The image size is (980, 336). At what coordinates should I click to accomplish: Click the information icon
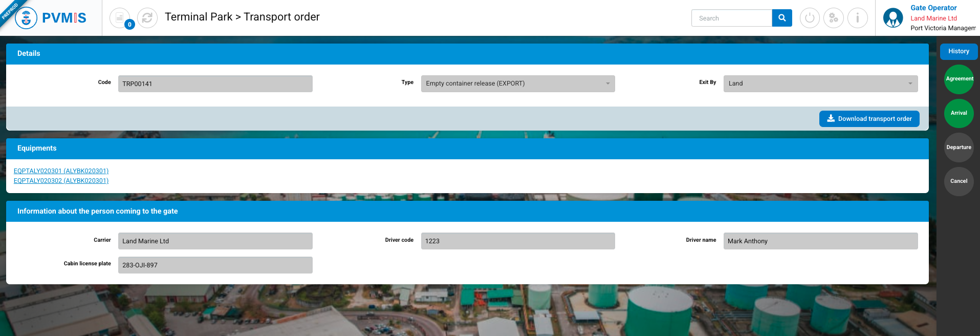coord(857,18)
